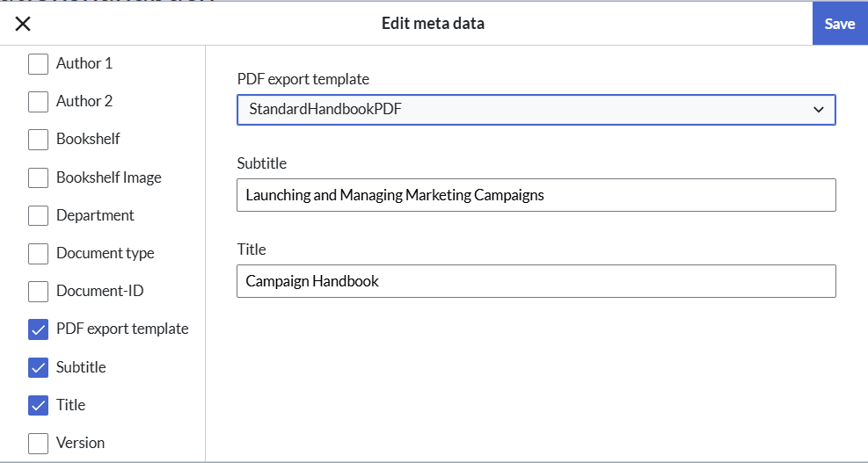This screenshot has width=868, height=463.
Task: Tick the Bookshelf checkbox
Action: [x=39, y=140]
